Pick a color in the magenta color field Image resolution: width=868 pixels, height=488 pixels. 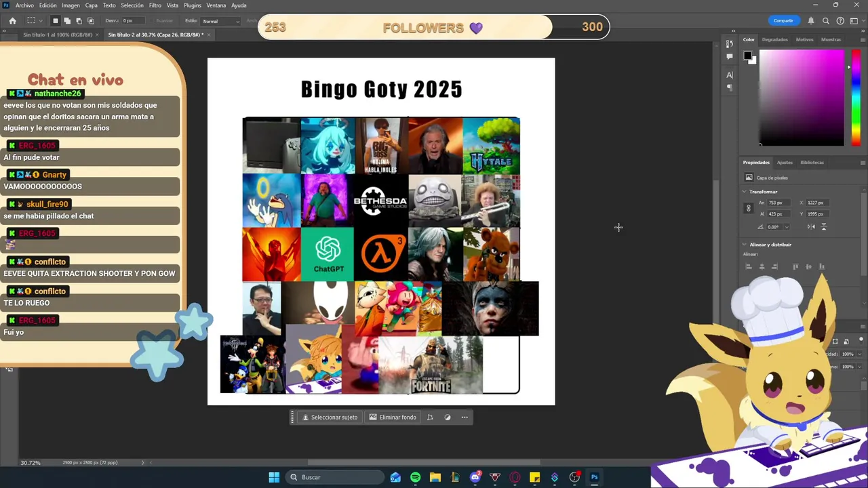[x=802, y=97]
